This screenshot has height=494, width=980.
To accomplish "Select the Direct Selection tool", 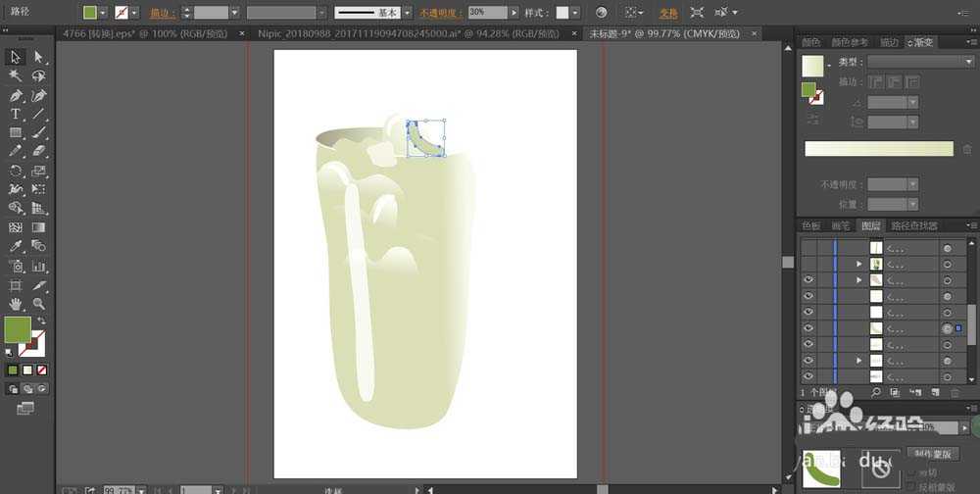I will coord(39,57).
